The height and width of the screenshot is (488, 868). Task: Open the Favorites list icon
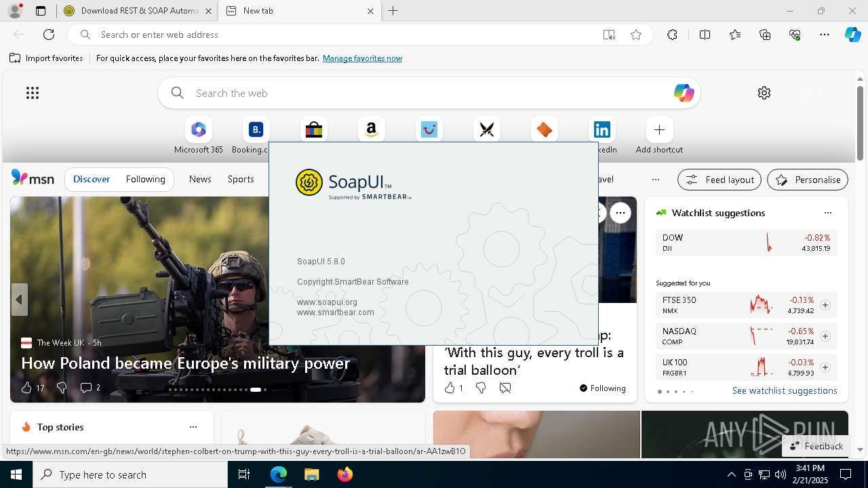pos(735,35)
